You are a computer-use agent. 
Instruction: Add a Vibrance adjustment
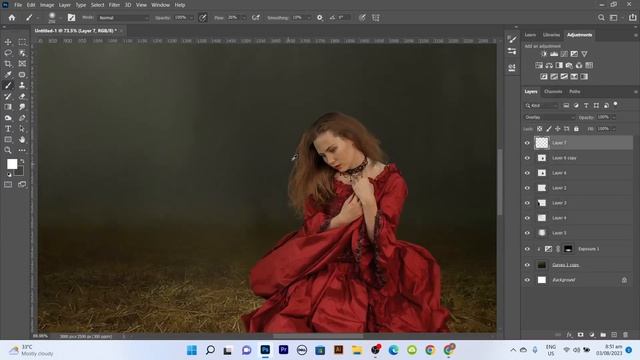(x=584, y=54)
